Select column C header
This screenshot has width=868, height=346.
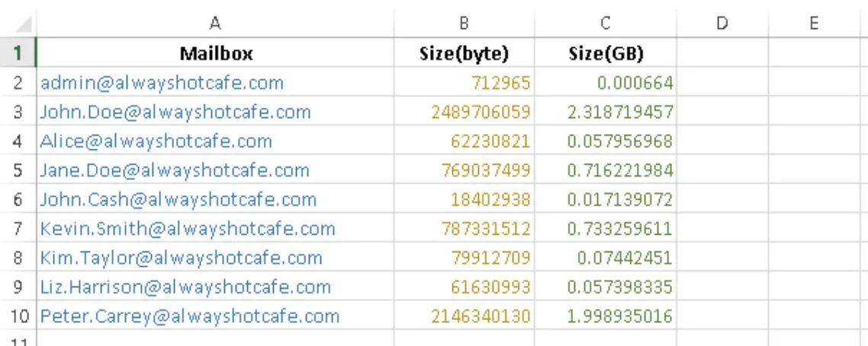(x=605, y=23)
